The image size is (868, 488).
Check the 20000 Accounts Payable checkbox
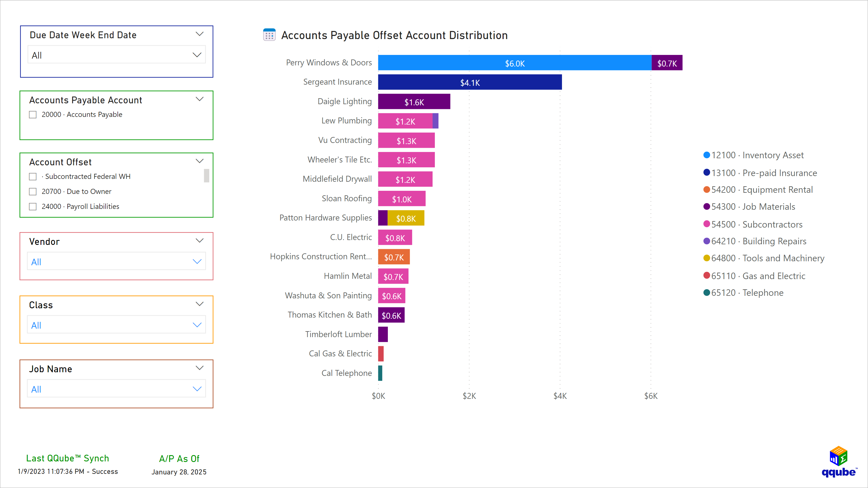coord(33,115)
